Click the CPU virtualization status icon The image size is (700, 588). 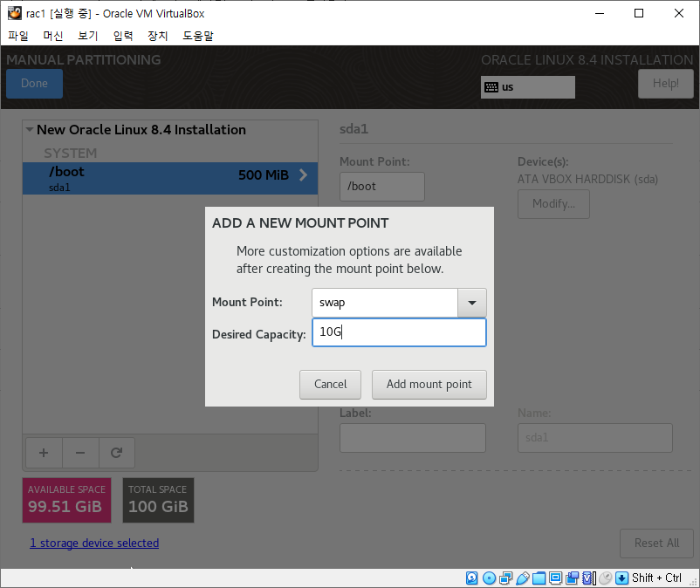point(589,578)
